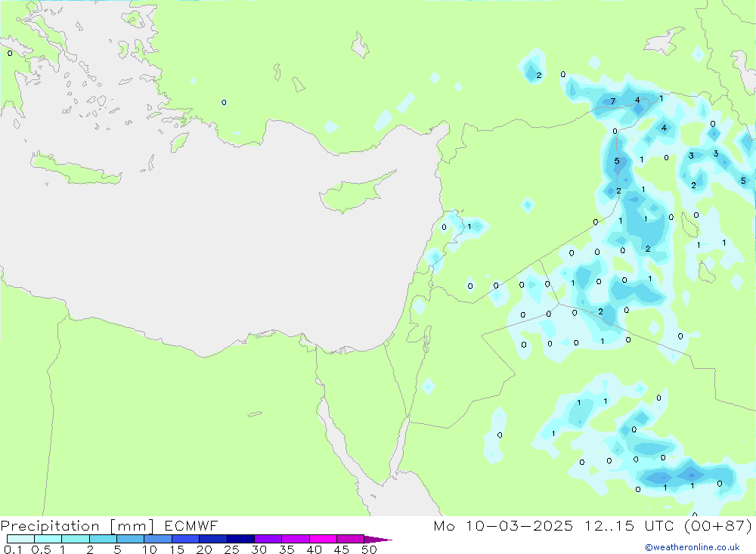The height and width of the screenshot is (554, 756).
Task: Click the '40' legend scale label
Action: pos(314,549)
